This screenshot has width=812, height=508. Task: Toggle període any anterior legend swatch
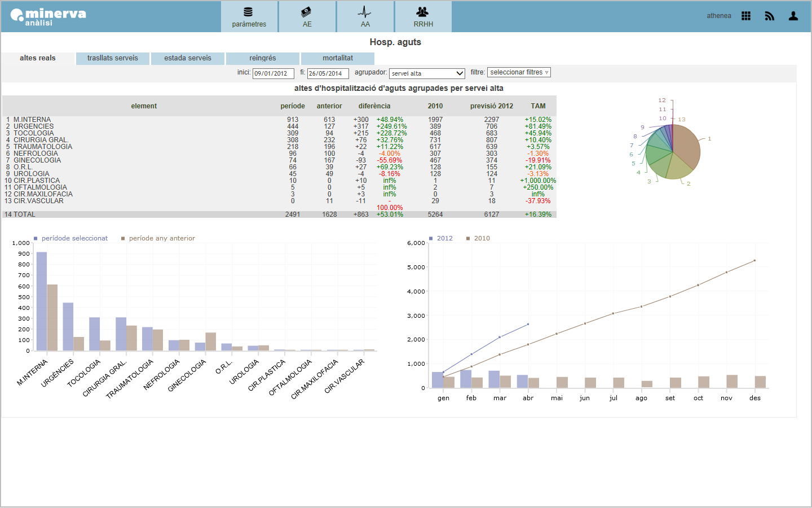point(123,238)
